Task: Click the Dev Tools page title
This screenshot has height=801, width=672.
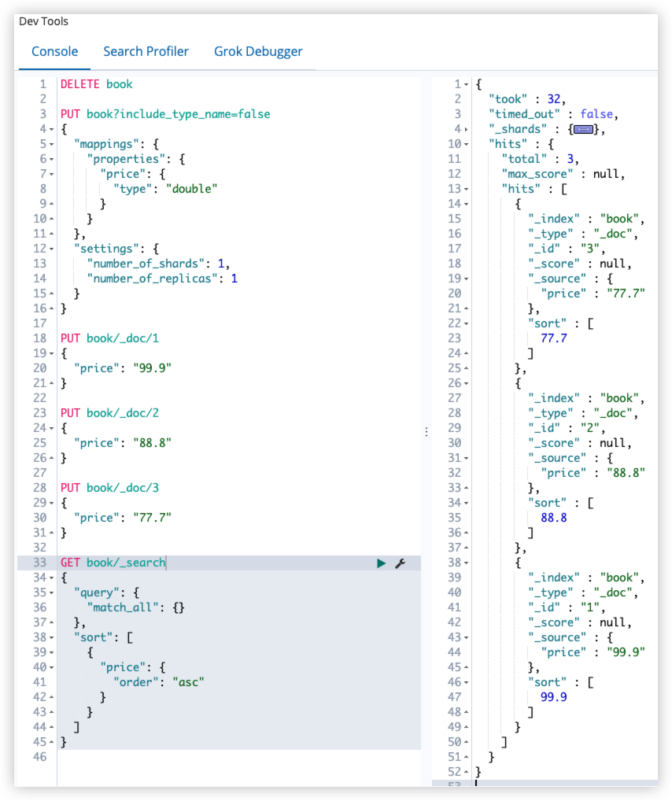Action: pos(43,21)
